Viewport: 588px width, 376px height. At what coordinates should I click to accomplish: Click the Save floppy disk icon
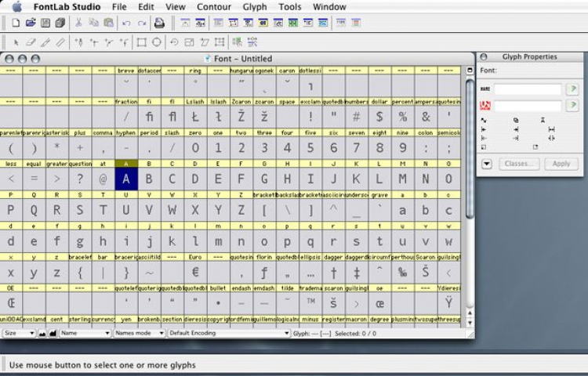click(x=45, y=23)
